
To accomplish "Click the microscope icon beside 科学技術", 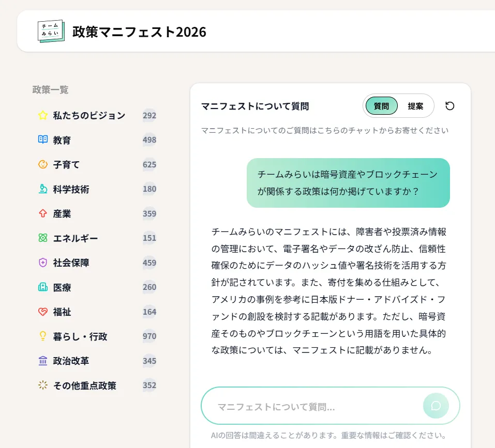I will click(43, 189).
